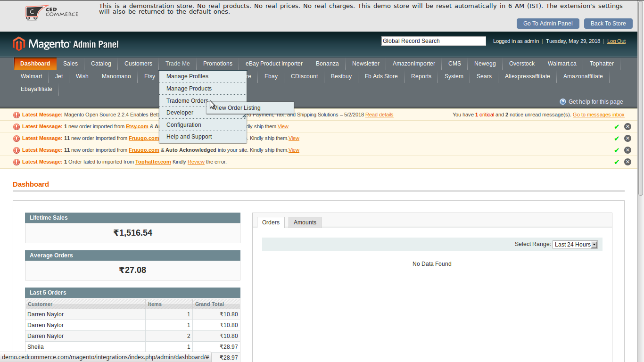644x362 pixels.
Task: Open the CMS menu
Action: [x=454, y=64]
